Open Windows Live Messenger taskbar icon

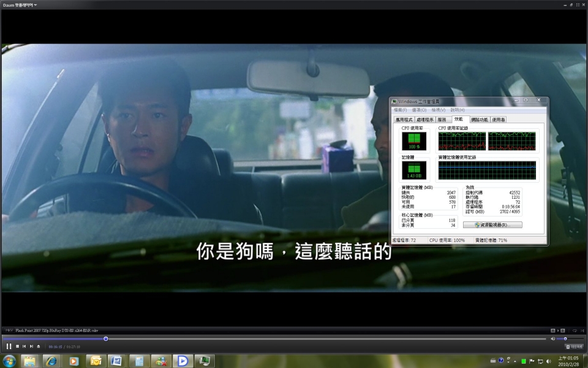click(x=161, y=361)
